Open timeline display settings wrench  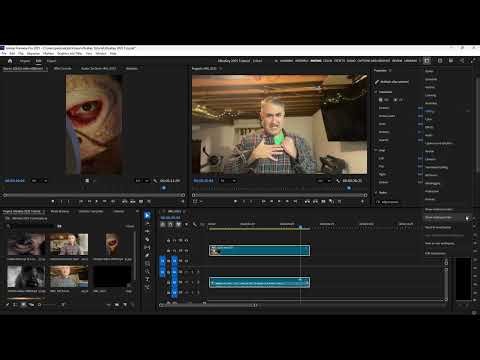(x=195, y=224)
